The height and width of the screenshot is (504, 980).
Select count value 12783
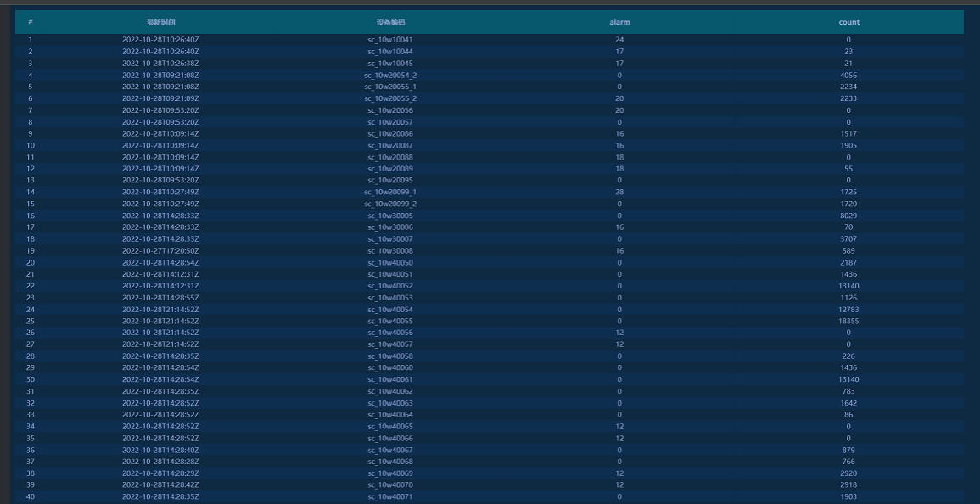[x=848, y=310]
